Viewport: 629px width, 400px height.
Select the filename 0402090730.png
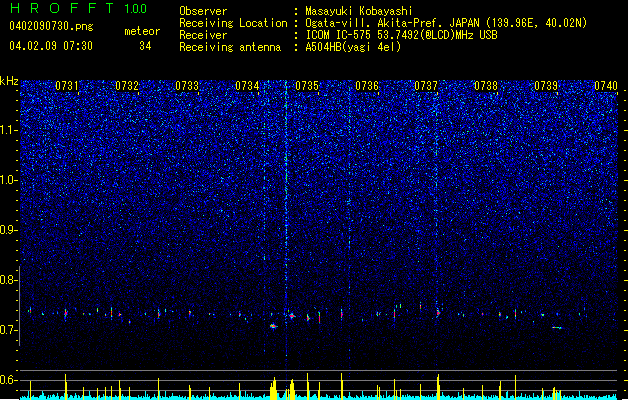(x=51, y=26)
